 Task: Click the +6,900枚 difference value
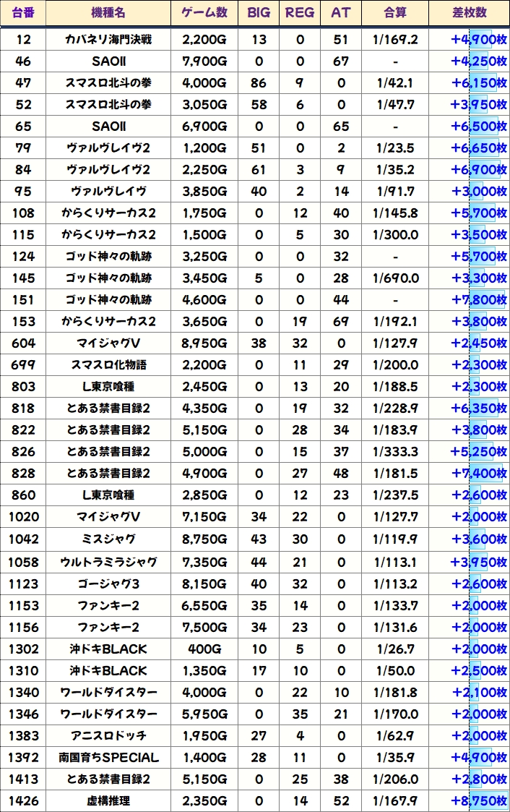click(x=479, y=170)
